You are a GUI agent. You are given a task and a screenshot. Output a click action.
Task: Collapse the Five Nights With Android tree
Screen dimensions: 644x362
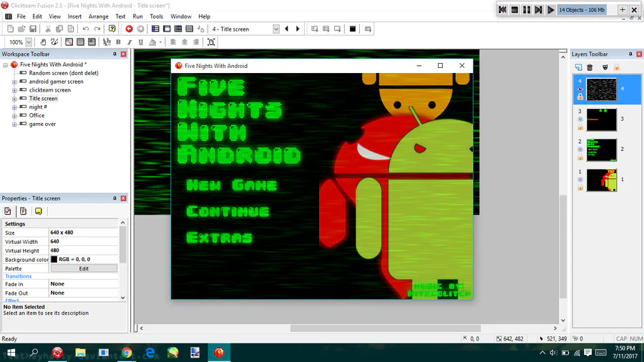pos(5,65)
